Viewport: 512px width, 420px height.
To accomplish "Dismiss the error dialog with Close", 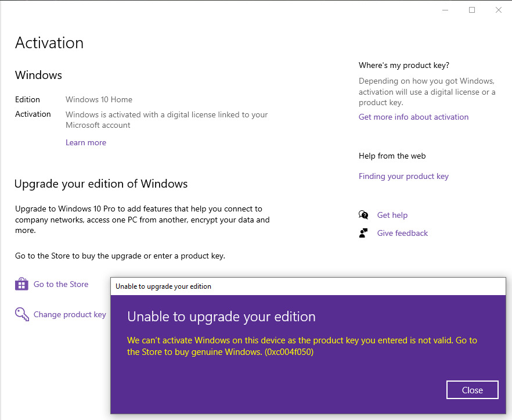I will point(472,390).
